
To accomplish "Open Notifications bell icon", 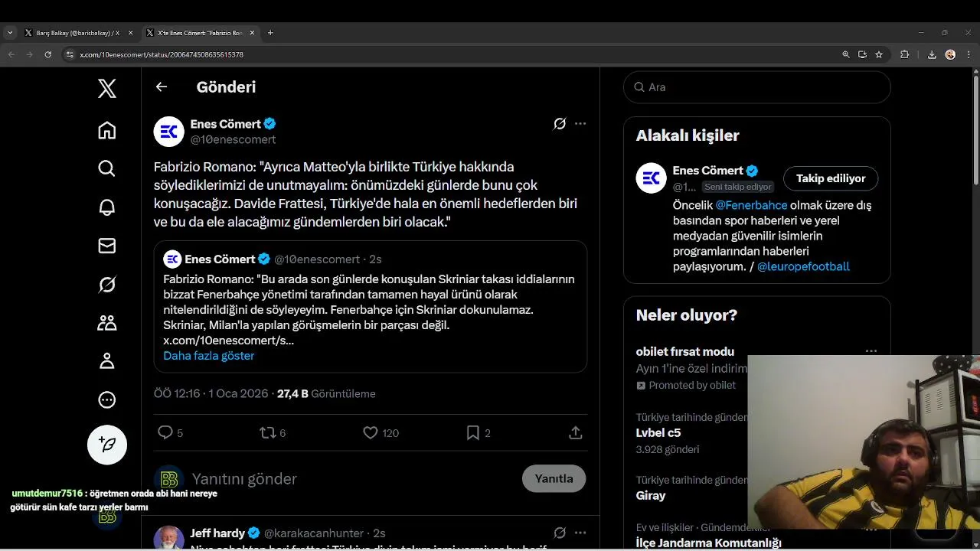I will point(107,207).
